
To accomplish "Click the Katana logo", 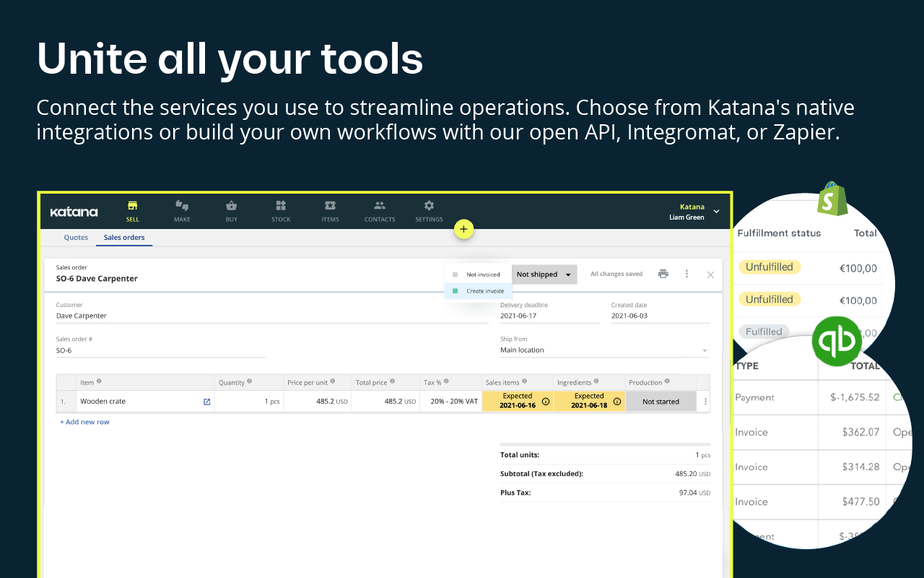I will 74,212.
